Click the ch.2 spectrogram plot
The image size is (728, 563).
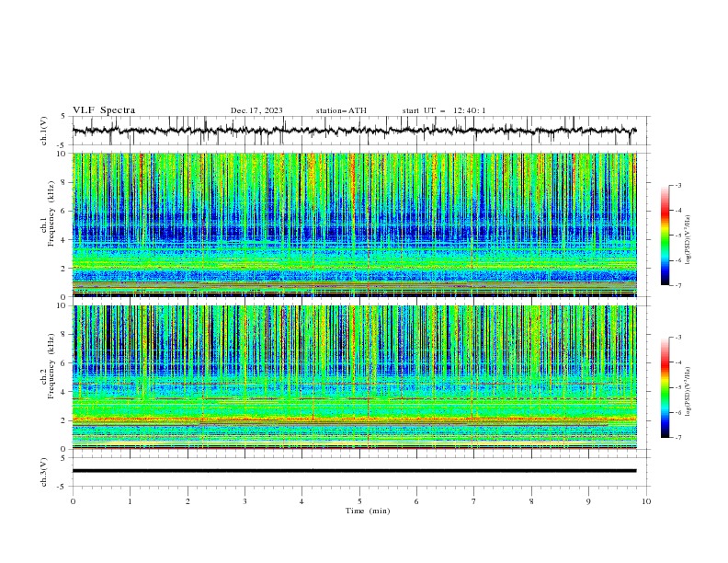pos(354,377)
